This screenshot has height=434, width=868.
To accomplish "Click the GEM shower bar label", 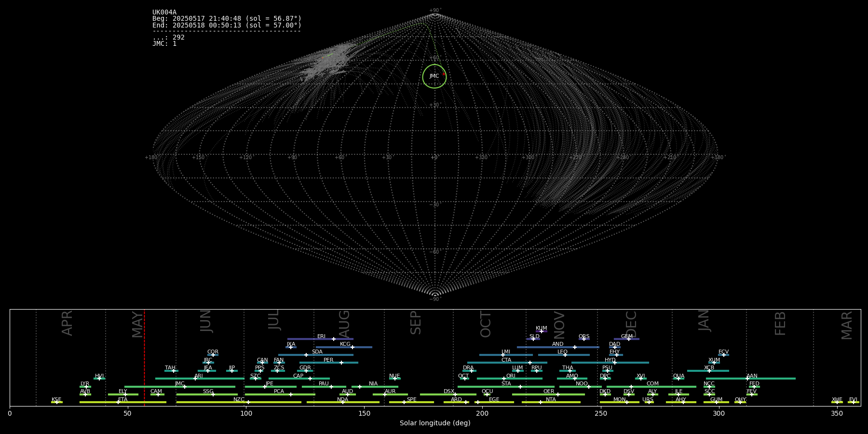I will (627, 337).
